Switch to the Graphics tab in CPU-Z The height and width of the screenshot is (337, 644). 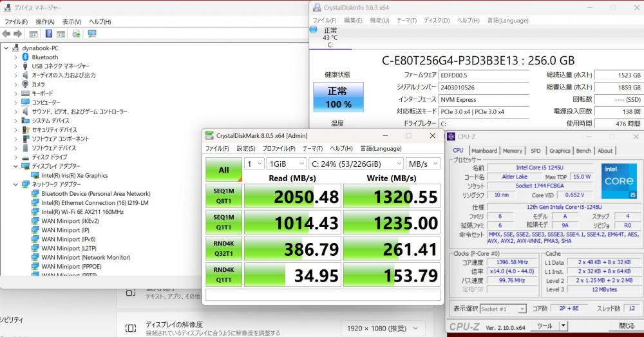[x=560, y=151]
